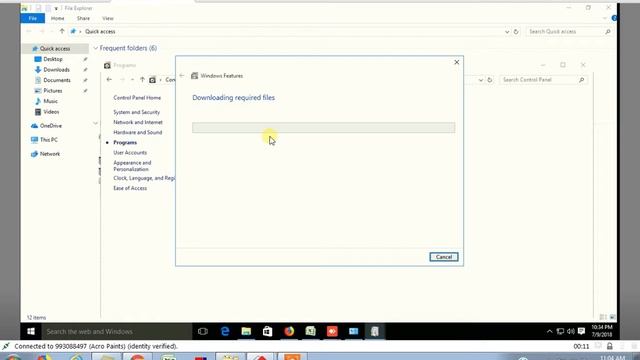Open Control Panel Home link
The image size is (640, 360).
pos(137,98)
